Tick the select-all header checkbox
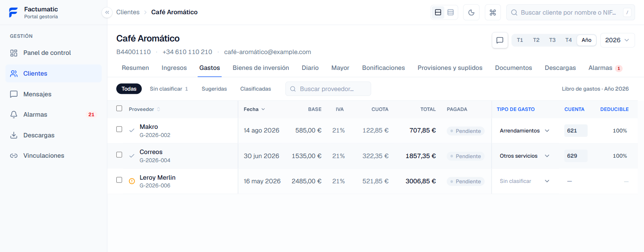Viewport: 644px width, 252px height. coord(119,109)
